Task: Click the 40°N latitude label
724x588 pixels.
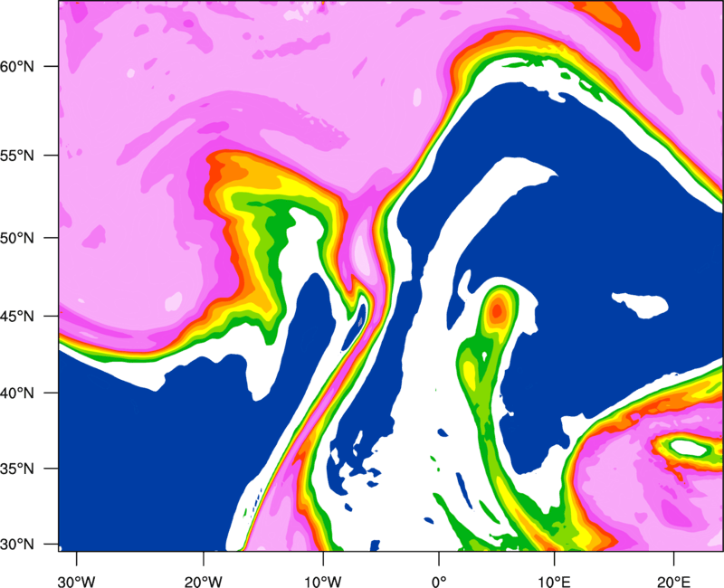Action: click(x=17, y=394)
